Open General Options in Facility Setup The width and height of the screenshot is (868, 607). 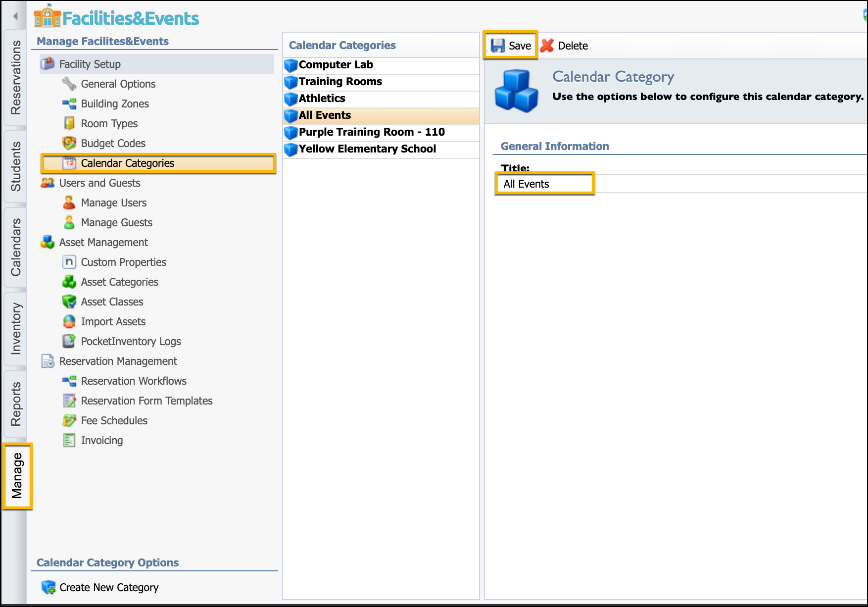coord(118,84)
